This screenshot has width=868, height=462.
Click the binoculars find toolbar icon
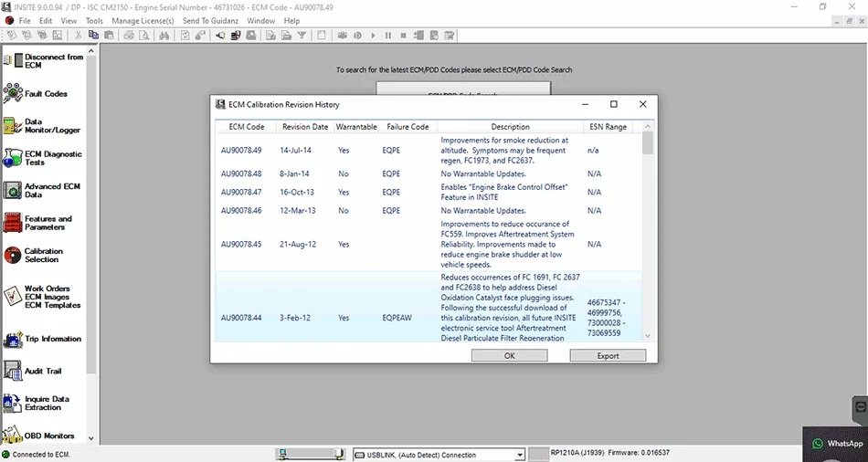click(x=164, y=36)
